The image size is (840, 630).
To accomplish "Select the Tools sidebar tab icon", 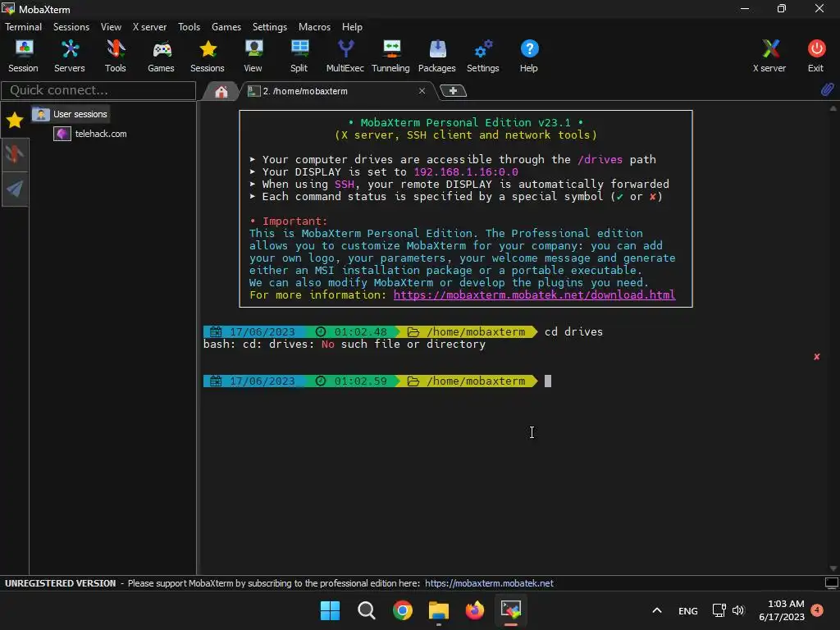I will click(15, 154).
